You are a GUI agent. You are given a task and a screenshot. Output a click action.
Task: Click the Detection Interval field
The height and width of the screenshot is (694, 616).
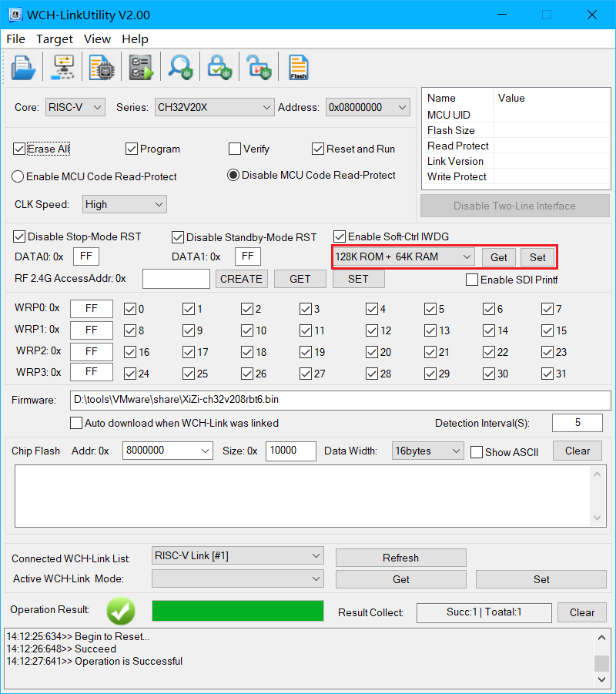[x=577, y=423]
